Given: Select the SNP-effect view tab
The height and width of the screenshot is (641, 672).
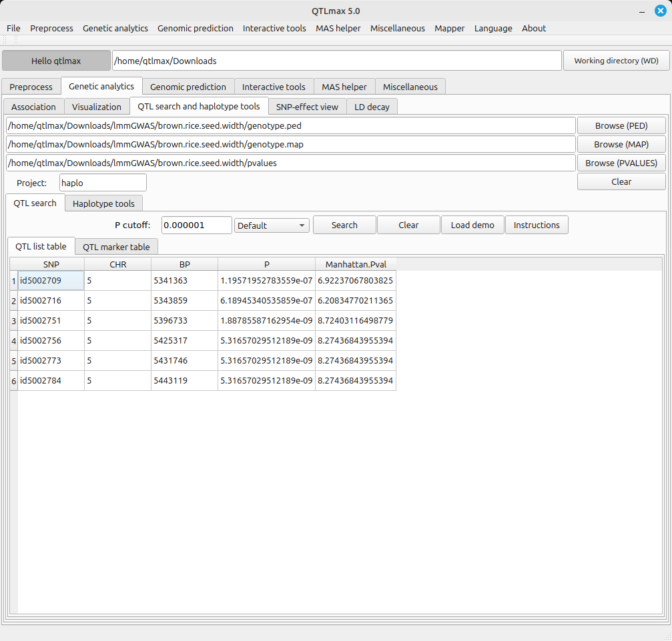Looking at the screenshot, I should 307,107.
